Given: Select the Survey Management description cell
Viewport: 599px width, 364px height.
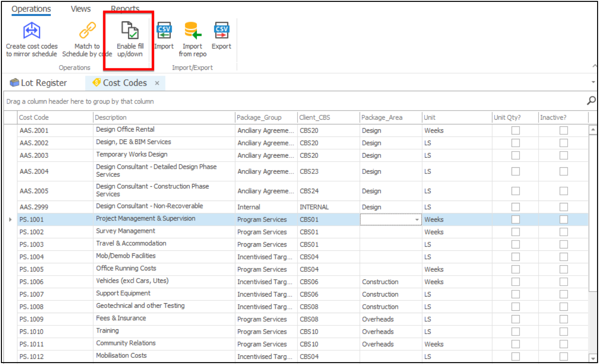Looking at the screenshot, I should click(x=164, y=232).
